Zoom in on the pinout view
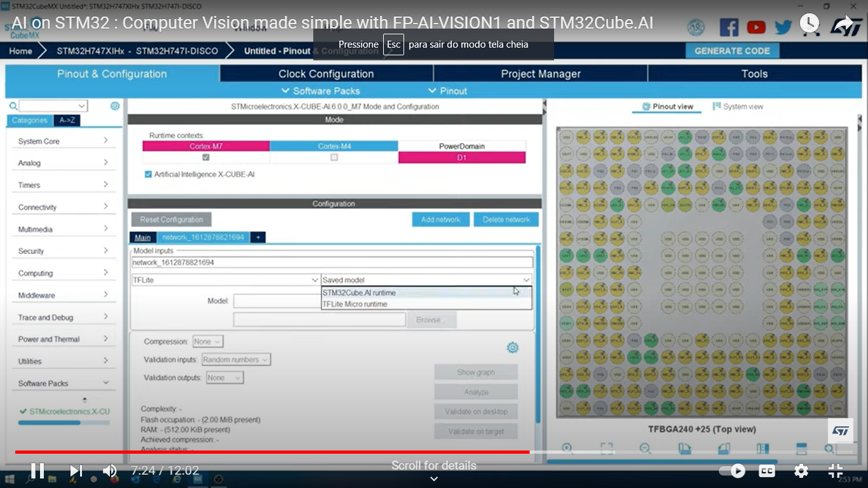This screenshot has width=868, height=488. point(567,448)
